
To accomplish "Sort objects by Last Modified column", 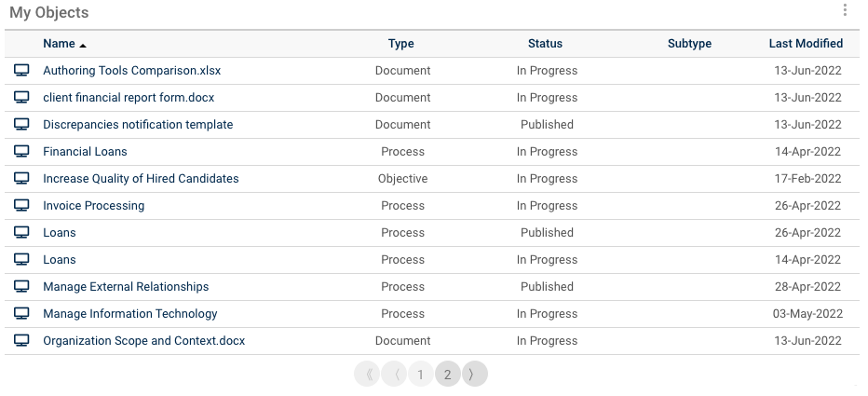I will 806,44.
